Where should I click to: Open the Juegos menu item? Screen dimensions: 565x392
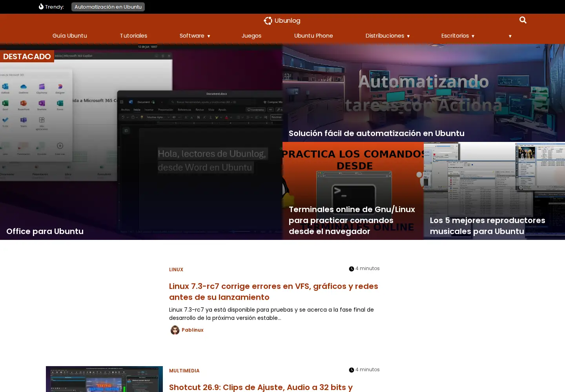click(x=252, y=36)
